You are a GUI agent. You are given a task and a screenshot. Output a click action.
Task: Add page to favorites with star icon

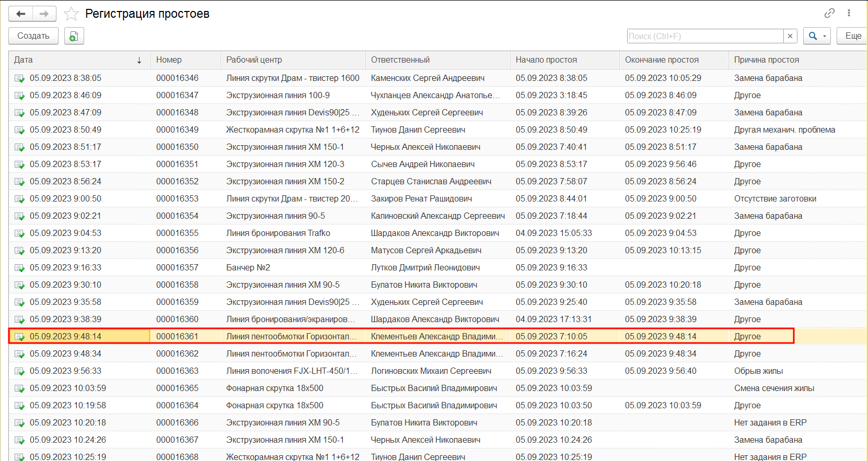pyautogui.click(x=71, y=14)
